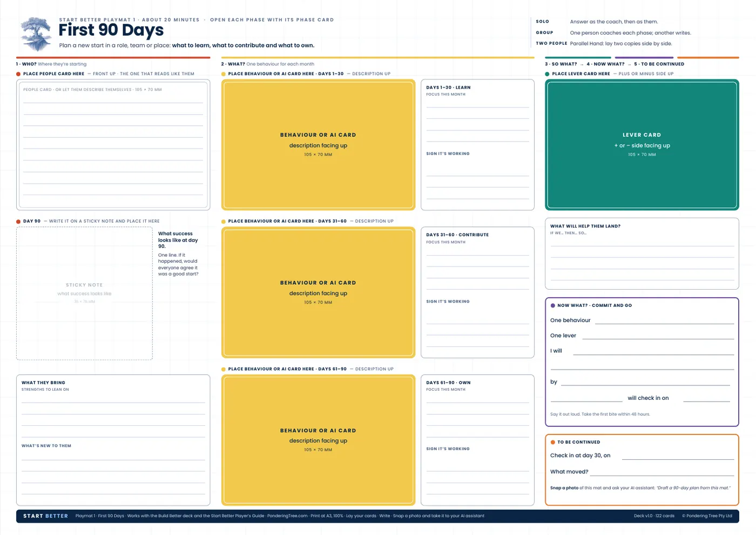
Task: Click the WHAT'S NEW TO THEM heading
Action: [46, 446]
